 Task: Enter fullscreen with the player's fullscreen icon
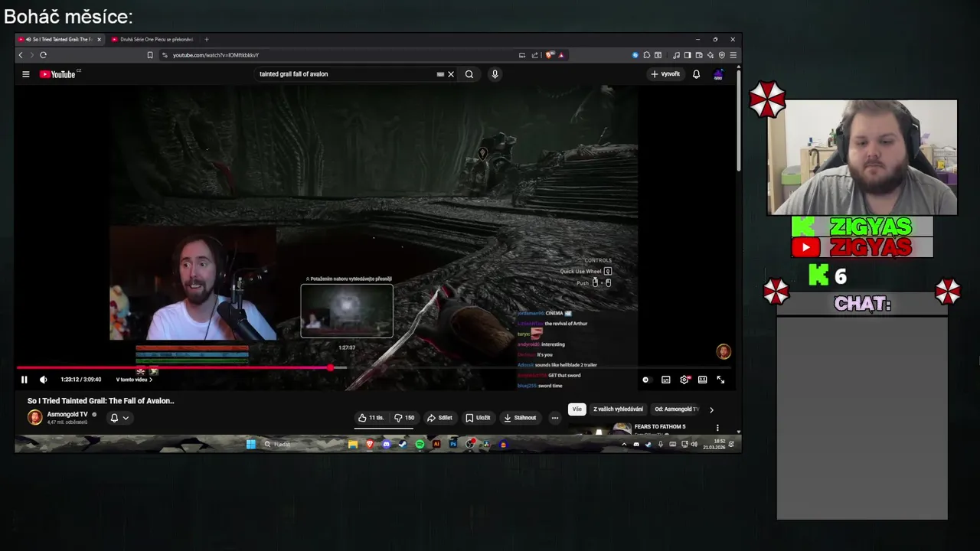pyautogui.click(x=720, y=380)
